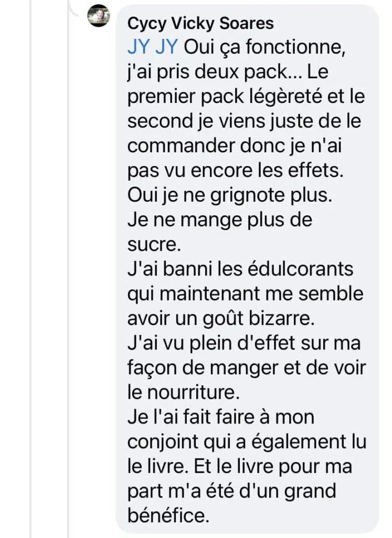This screenshot has height=538, width=392.
Task: Click the curved reply thread connector near avatar
Action: [73, 8]
